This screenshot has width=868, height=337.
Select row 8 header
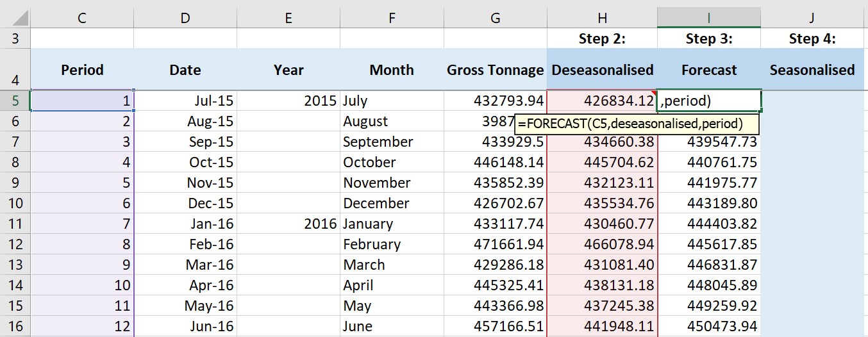pyautogui.click(x=15, y=162)
